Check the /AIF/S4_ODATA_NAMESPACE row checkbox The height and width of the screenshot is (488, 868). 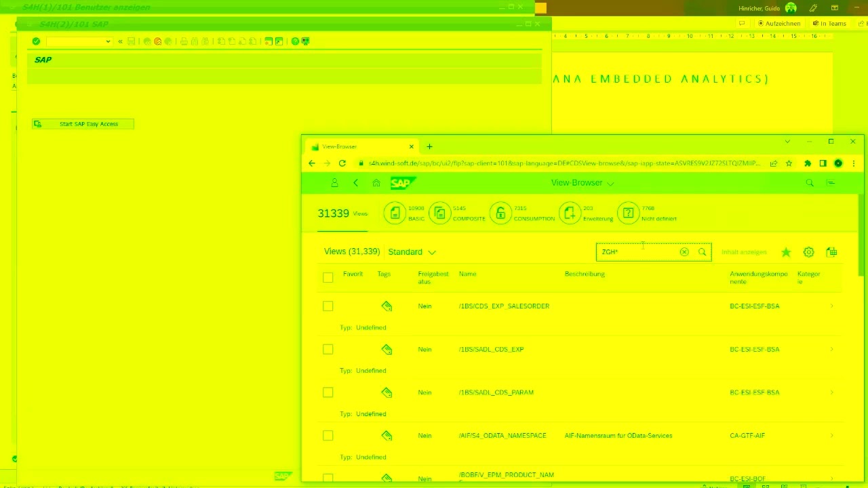point(328,436)
